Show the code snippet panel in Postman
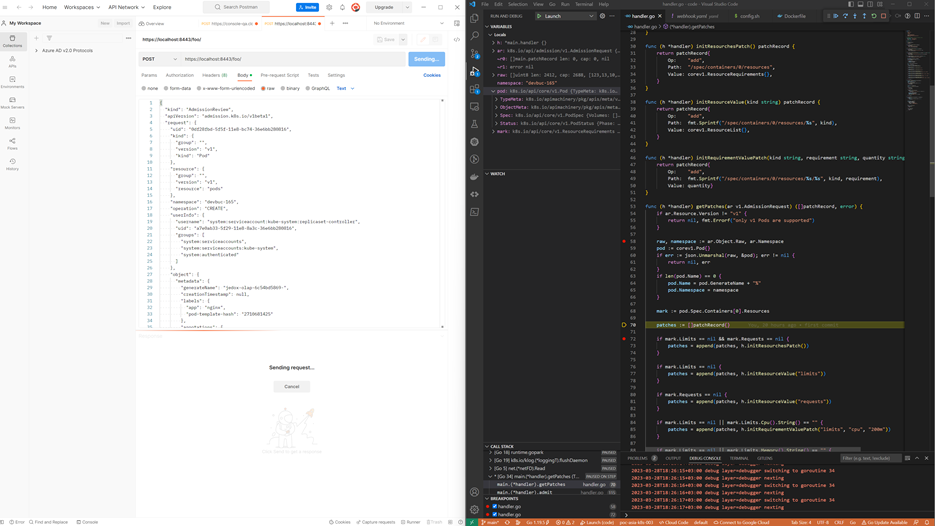Image resolution: width=935 pixels, height=526 pixels. [457, 39]
